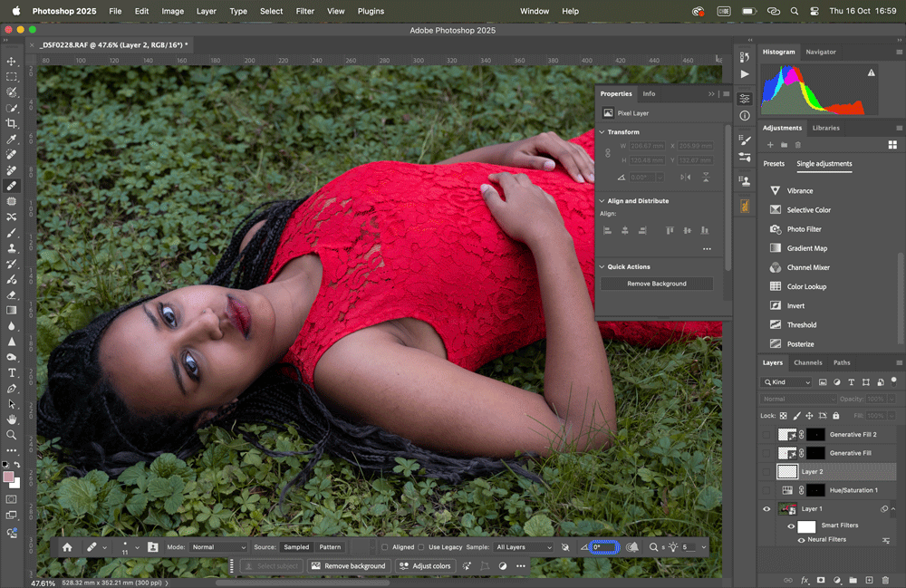Select the Hand tool
Image resolution: width=906 pixels, height=588 pixels.
pyautogui.click(x=12, y=419)
